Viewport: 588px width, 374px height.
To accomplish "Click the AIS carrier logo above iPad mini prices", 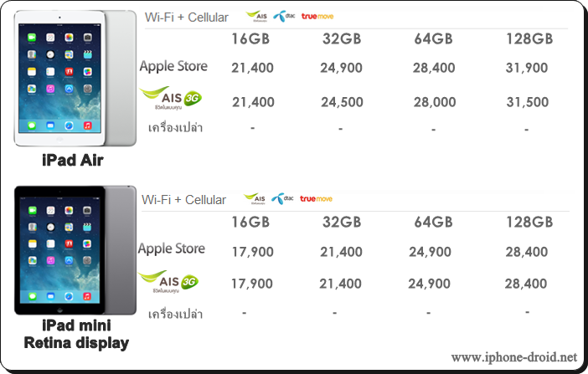I will coord(255,199).
